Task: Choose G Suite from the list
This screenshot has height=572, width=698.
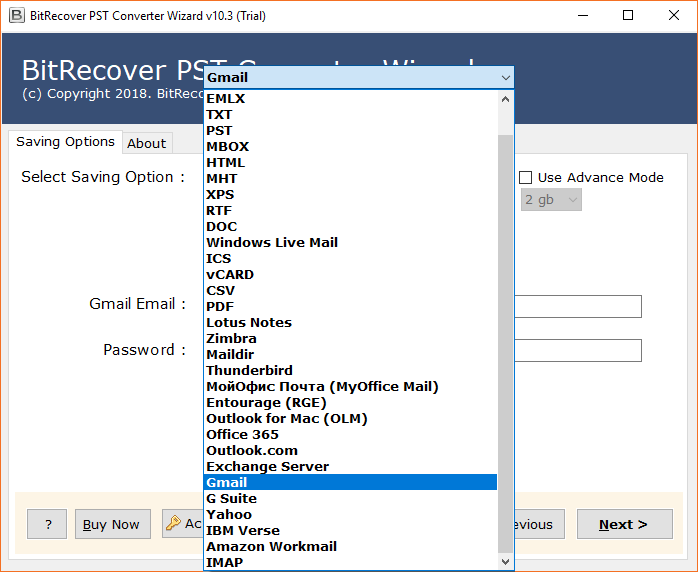Action: point(350,499)
